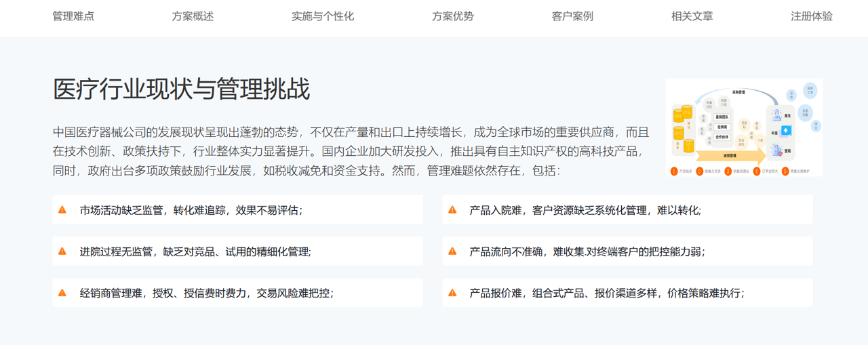The width and height of the screenshot is (868, 345).
Task: Click the 价格策略难执行 card text
Action: pos(705,293)
